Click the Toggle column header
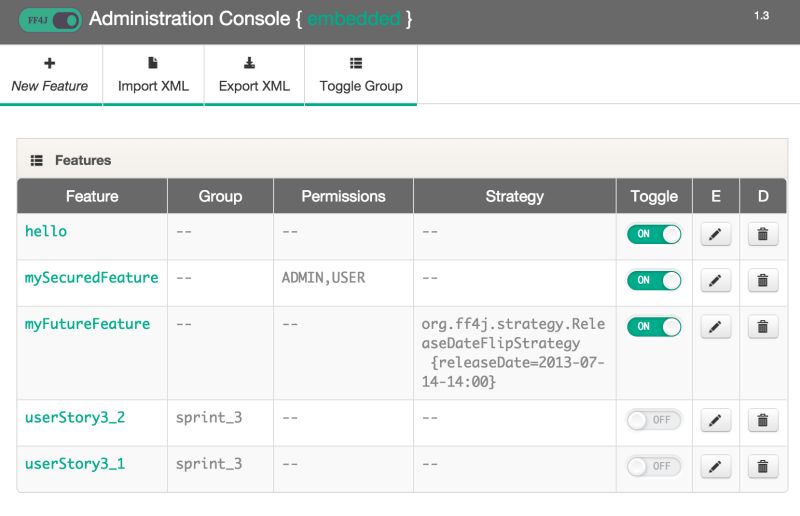800x516 pixels. (x=654, y=196)
